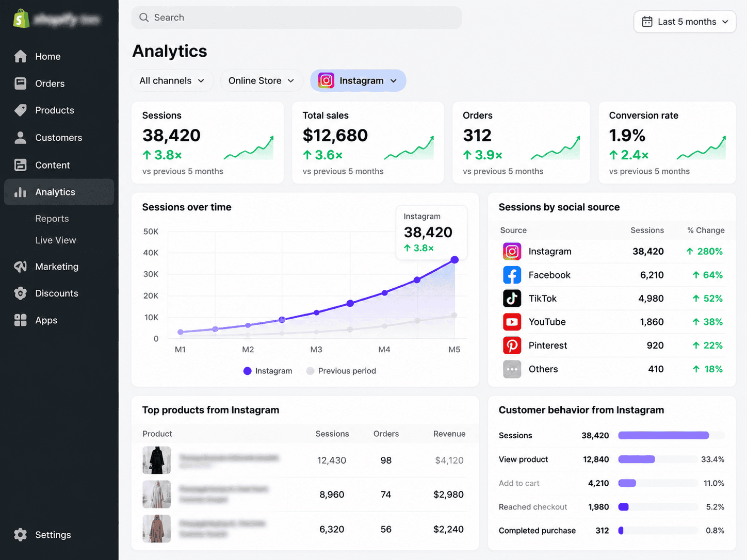Click Instagram logo in channel filter

pyautogui.click(x=326, y=80)
